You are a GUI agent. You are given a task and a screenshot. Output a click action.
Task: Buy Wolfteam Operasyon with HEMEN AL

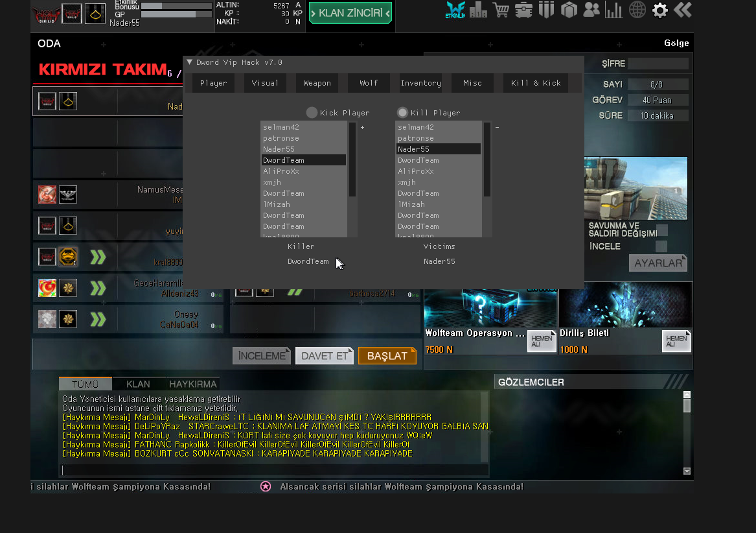coord(542,341)
